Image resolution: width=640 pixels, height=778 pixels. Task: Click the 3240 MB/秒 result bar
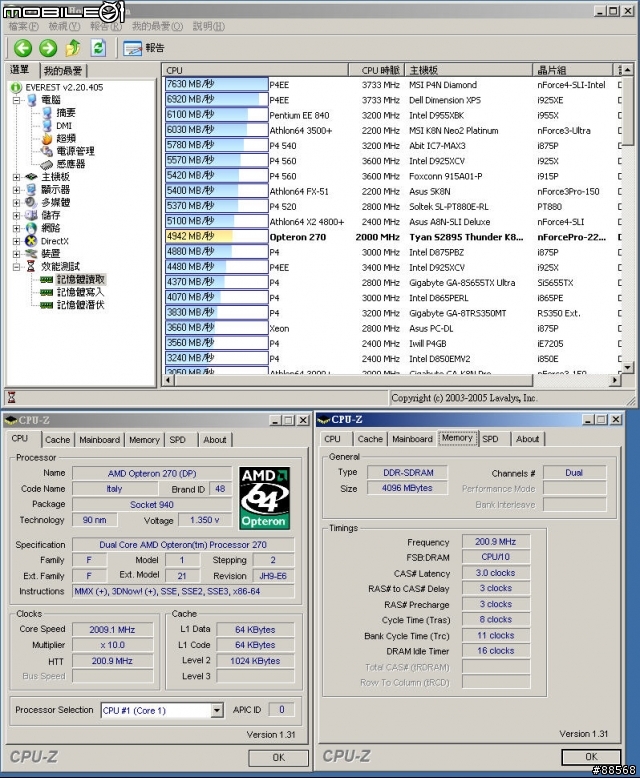[216, 358]
